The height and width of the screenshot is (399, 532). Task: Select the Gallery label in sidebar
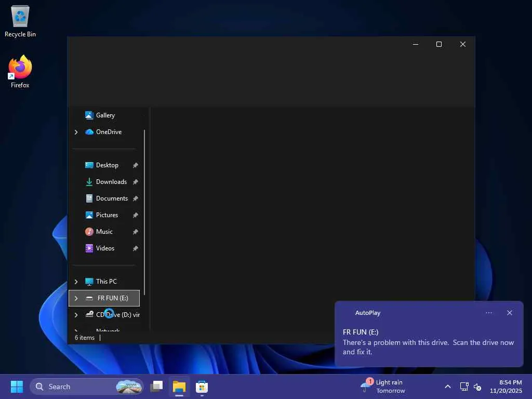click(105, 115)
